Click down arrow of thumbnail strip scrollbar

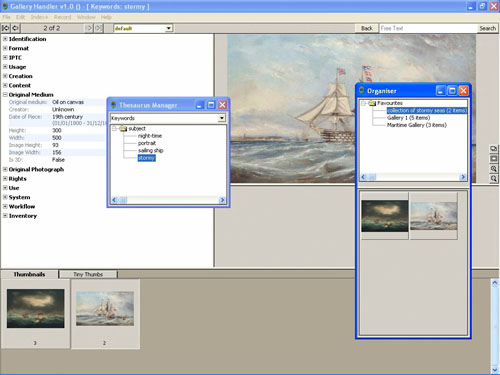click(x=495, y=369)
